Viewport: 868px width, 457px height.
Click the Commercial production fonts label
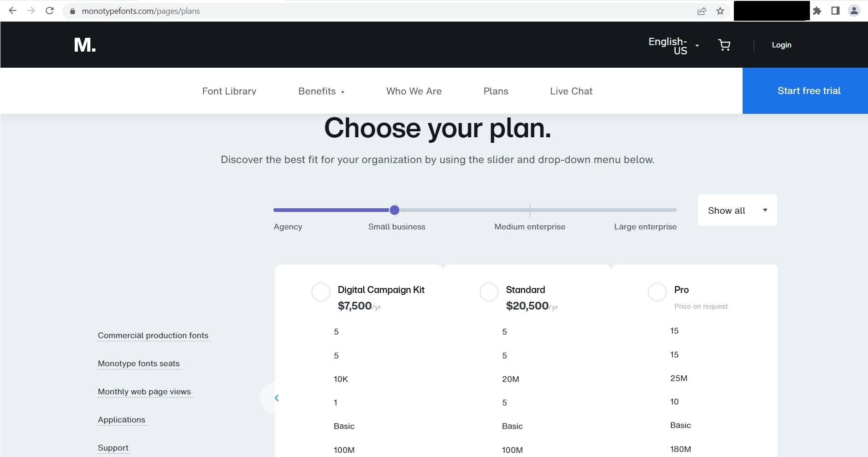click(153, 335)
